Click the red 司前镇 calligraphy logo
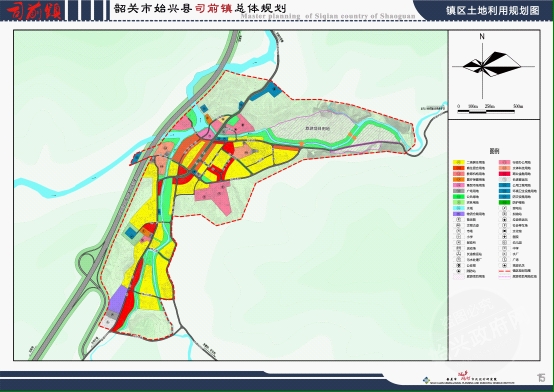This screenshot has height=392, width=554. point(34,11)
